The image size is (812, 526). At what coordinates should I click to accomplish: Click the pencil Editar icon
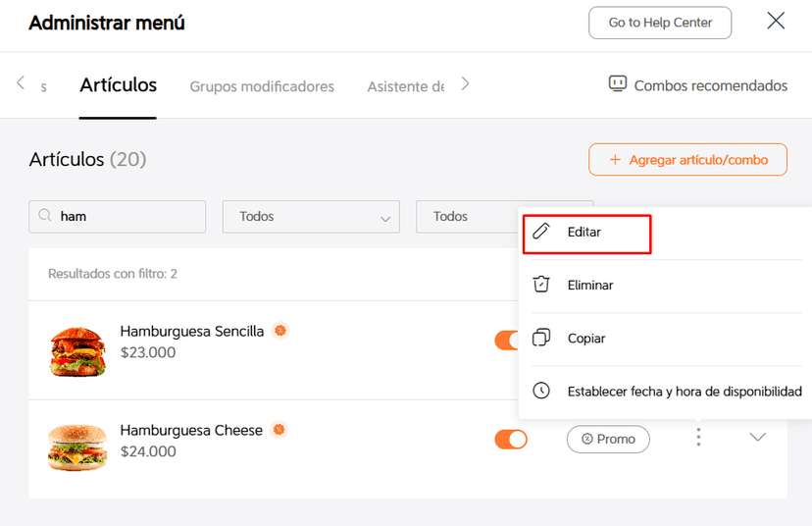(541, 233)
